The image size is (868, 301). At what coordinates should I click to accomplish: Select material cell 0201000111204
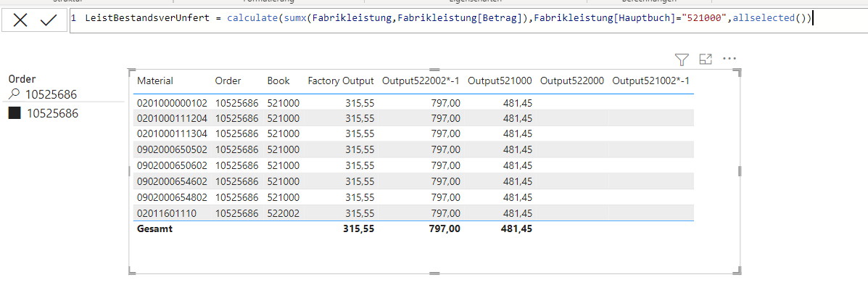point(172,117)
